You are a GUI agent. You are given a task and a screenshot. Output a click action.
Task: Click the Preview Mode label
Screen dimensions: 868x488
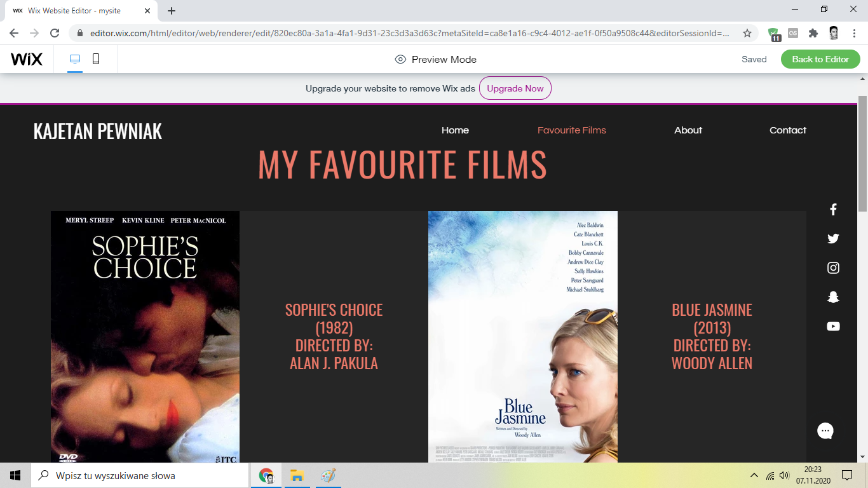point(444,59)
